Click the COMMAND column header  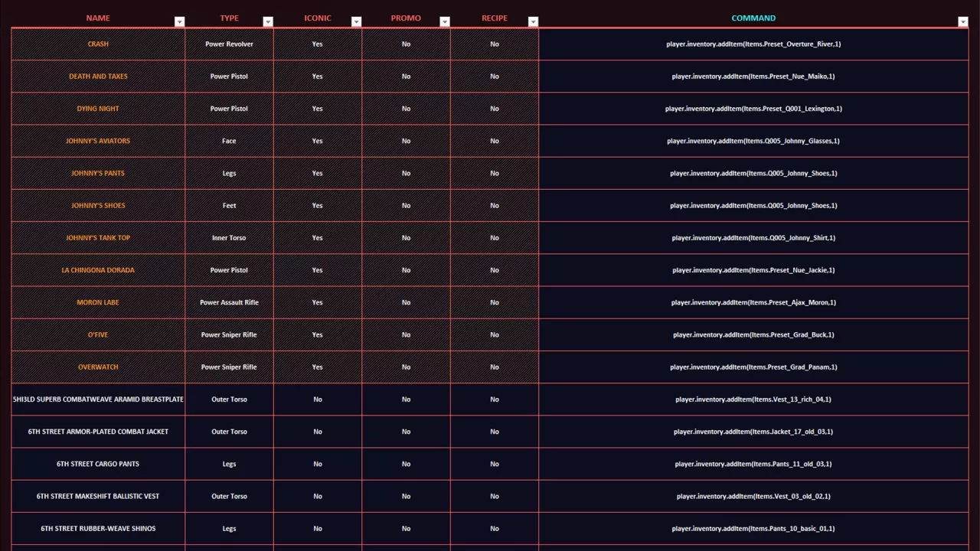(x=753, y=18)
